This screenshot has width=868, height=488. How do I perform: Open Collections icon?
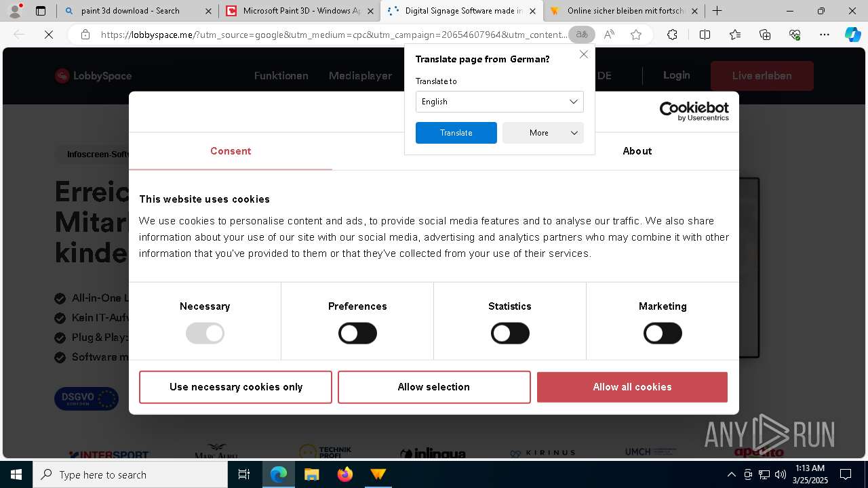[x=765, y=35]
